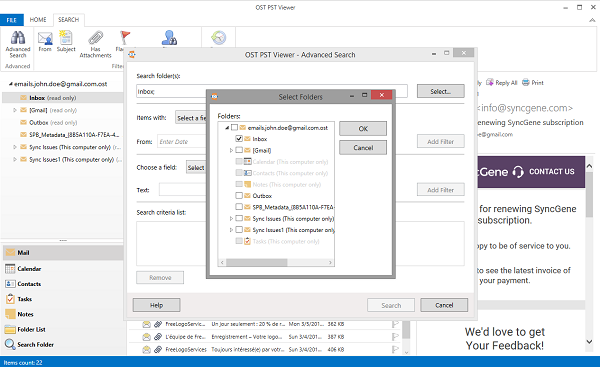Cancel the Advanced Search dialog
600x367 pixels.
(x=444, y=305)
